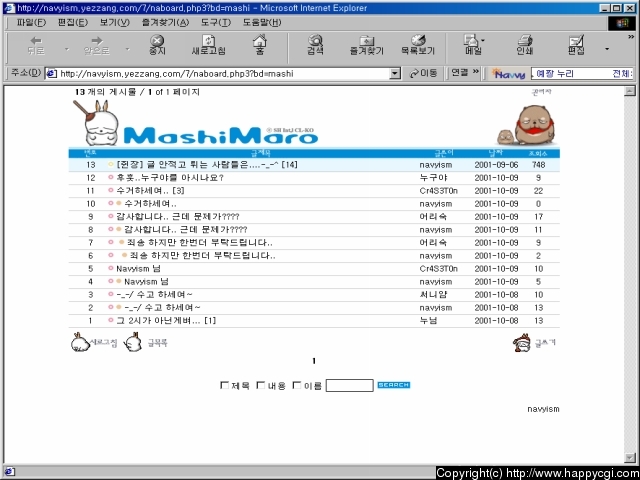Open post 12 '후훗..누구야를 아시나요?'
Viewport: 640px width, 480px height.
170,178
